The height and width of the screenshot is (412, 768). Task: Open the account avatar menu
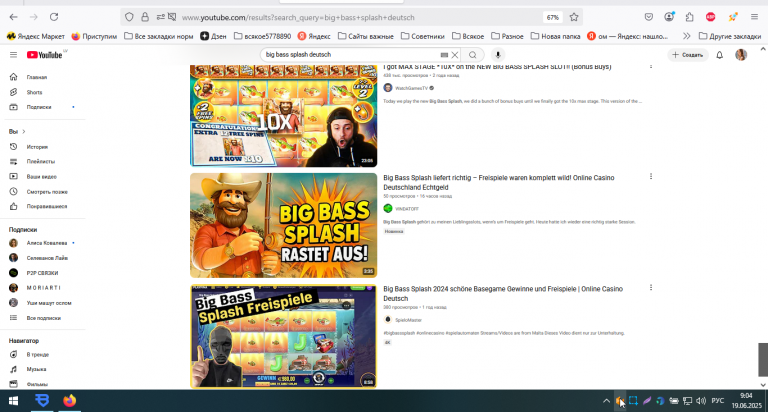[x=741, y=55]
